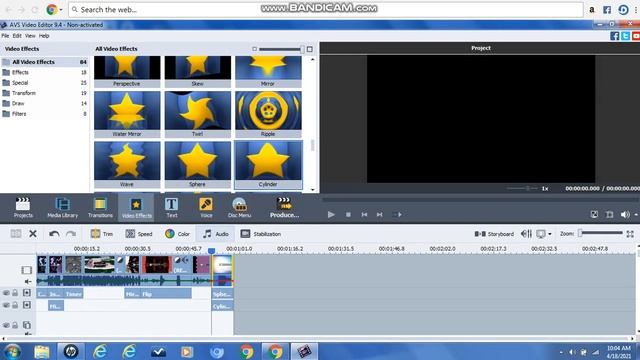Adjust the playback speed slider
This screenshot has width=640, height=360.
pos(523,188)
